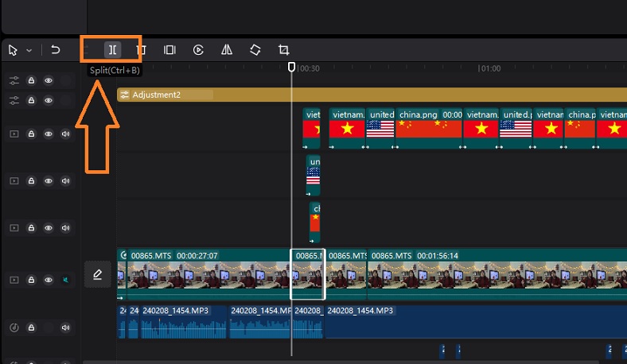Toggle lock on the main video track
Image resolution: width=627 pixels, height=364 pixels.
coord(31,281)
